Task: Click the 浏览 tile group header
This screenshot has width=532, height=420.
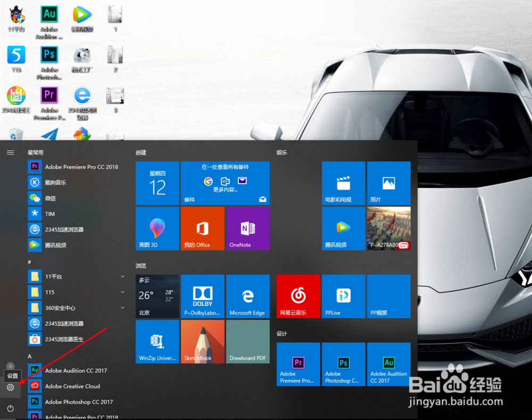Action: coord(141,266)
